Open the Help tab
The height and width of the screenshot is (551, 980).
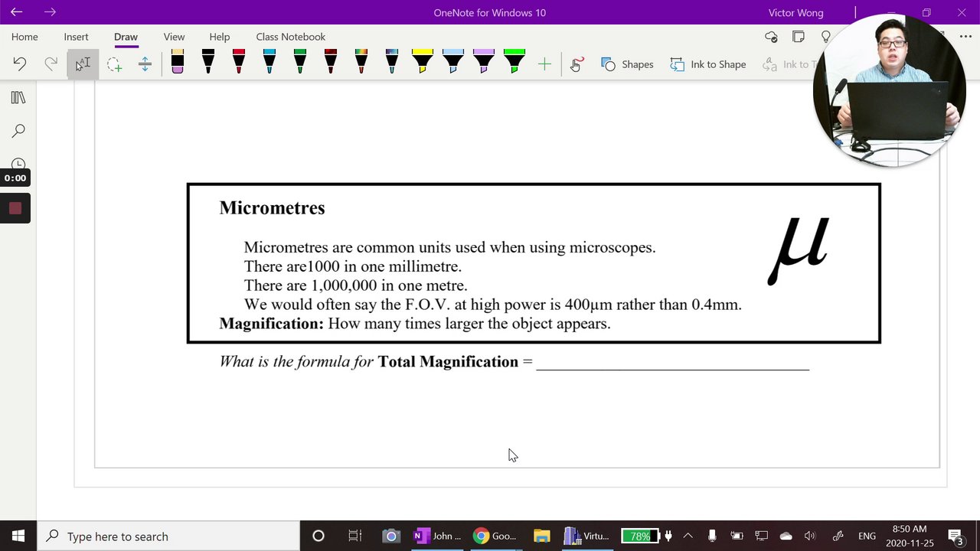(x=220, y=37)
